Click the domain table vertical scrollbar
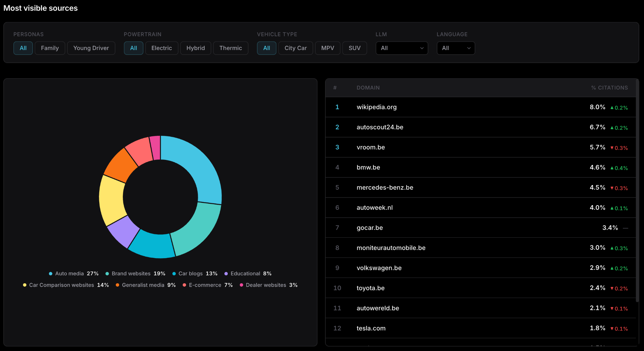 [637, 190]
